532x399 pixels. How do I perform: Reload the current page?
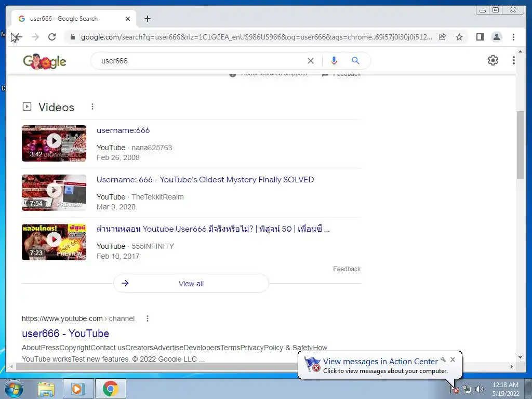click(52, 37)
